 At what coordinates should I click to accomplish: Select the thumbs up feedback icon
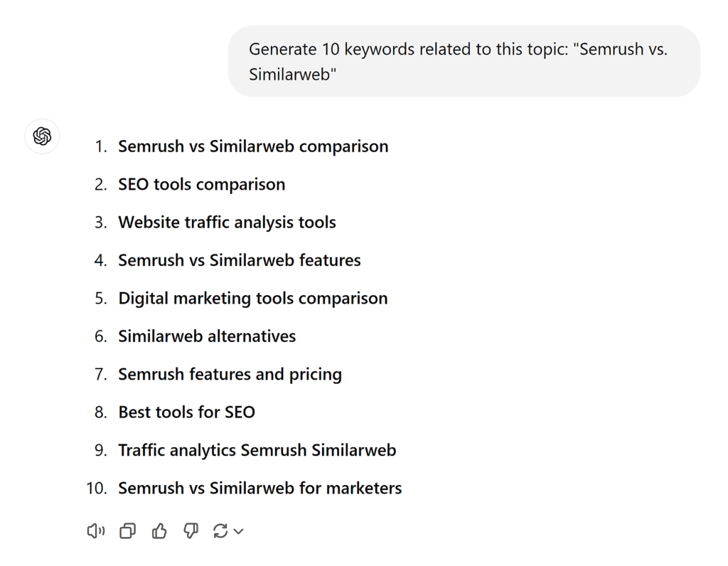pyautogui.click(x=159, y=531)
